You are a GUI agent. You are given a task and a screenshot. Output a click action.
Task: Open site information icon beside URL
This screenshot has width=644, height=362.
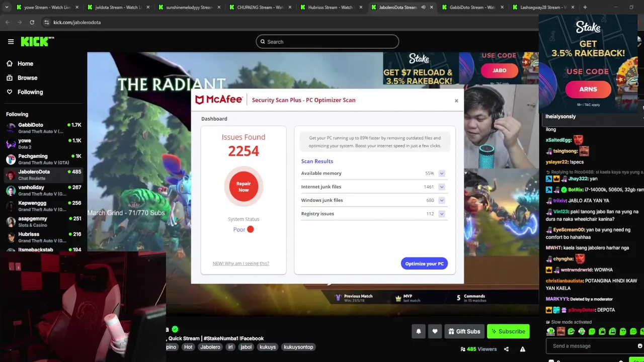[x=46, y=22]
